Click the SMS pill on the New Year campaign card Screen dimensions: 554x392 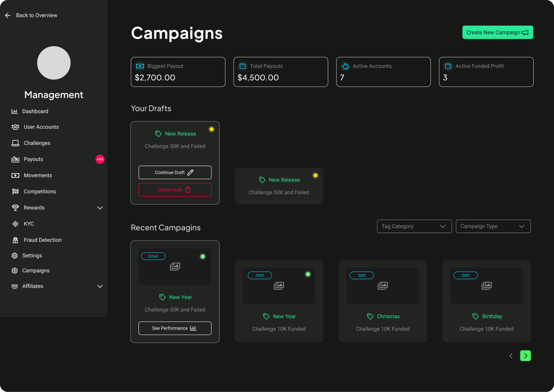(x=260, y=275)
